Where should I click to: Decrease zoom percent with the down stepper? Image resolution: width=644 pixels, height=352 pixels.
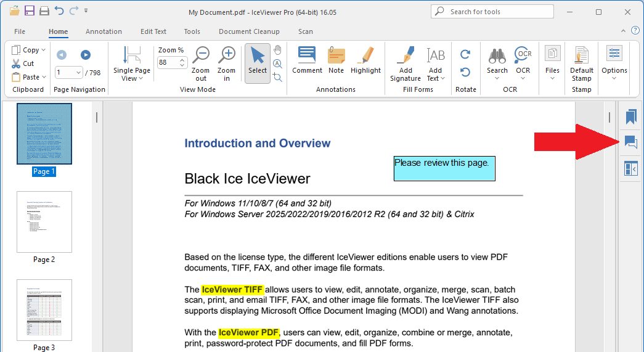[x=182, y=65]
